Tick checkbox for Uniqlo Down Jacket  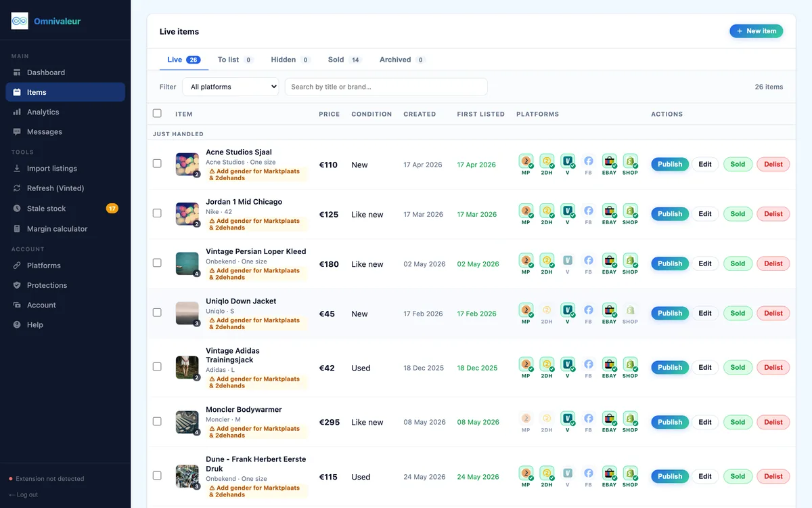point(157,312)
